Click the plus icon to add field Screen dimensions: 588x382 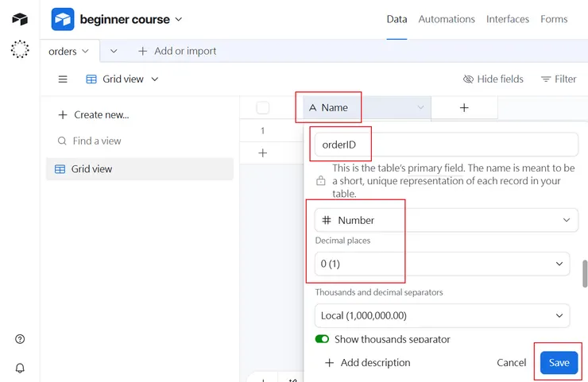click(464, 107)
